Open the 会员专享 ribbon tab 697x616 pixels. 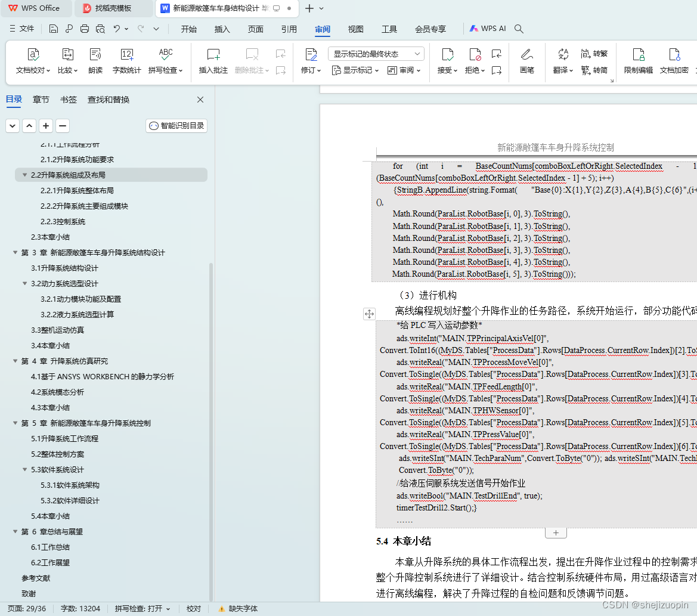430,29
